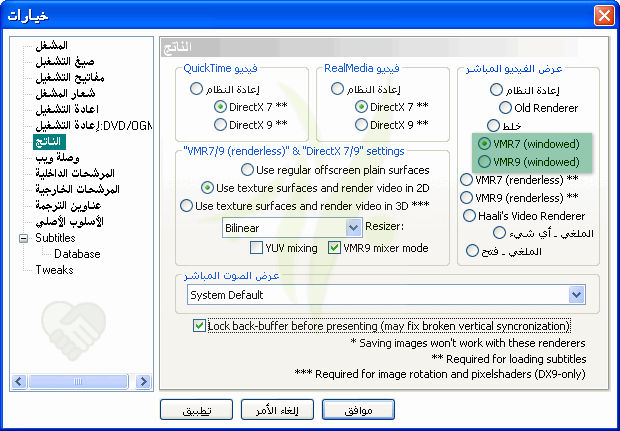Collapse the Subtitles tree node

tap(24, 238)
